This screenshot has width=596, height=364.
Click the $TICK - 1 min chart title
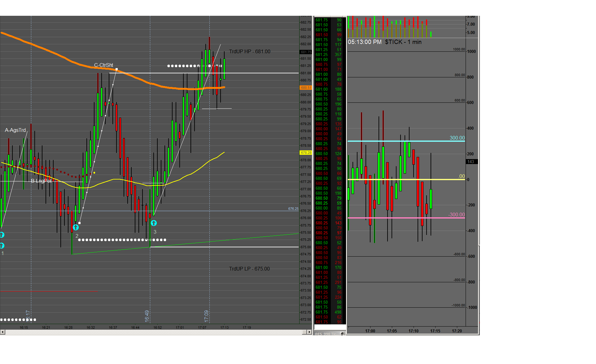[403, 42]
